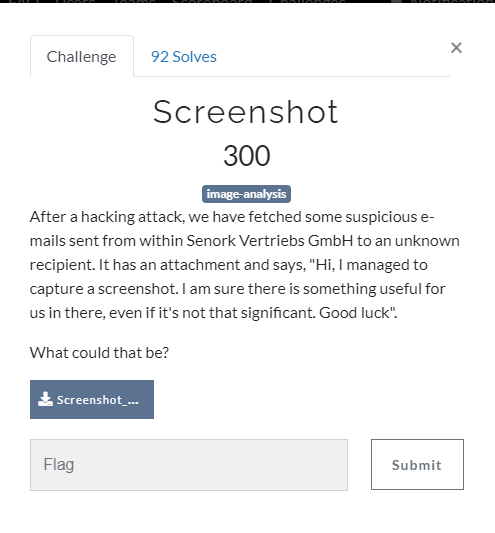Click the image-analysis category tag

point(246,194)
